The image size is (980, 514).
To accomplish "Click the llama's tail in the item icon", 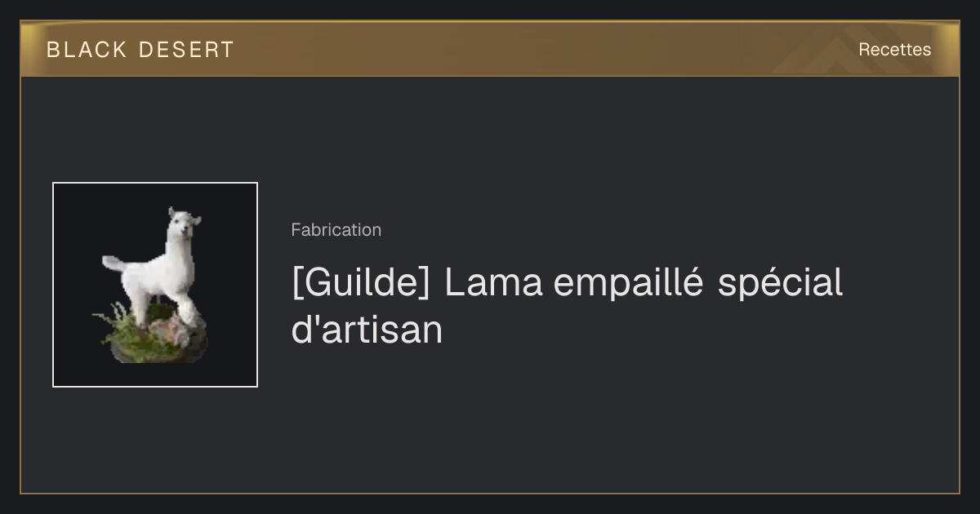I will pos(114,264).
